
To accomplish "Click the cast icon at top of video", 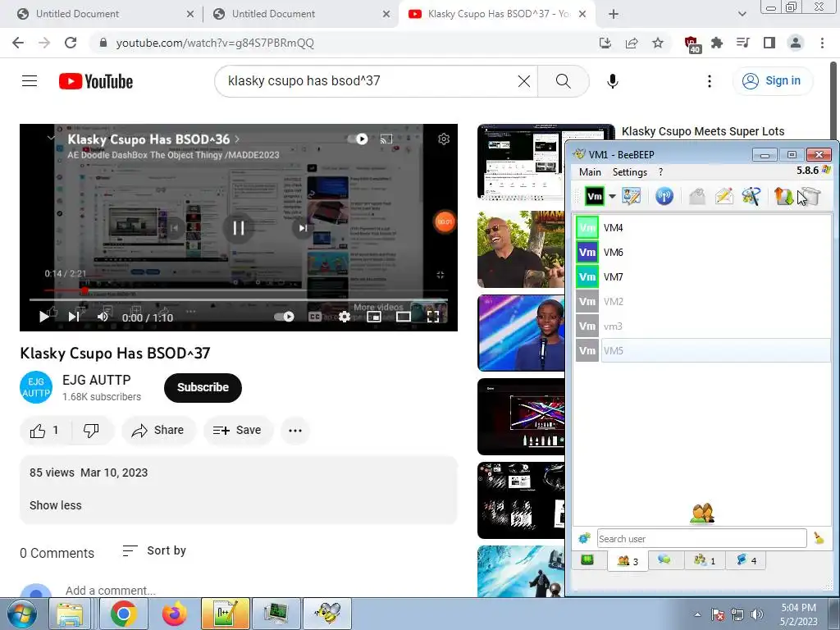I will click(386, 139).
